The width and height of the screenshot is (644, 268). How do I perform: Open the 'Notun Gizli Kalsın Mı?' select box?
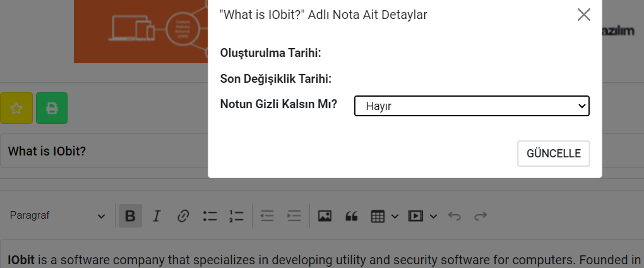point(472,106)
